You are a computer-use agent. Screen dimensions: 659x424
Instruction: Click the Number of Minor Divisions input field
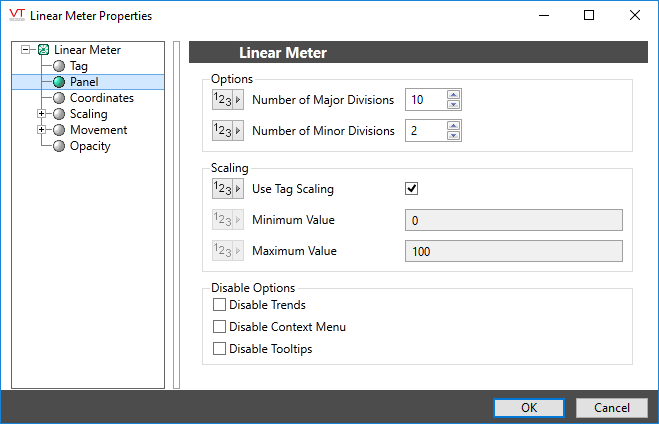[x=424, y=131]
